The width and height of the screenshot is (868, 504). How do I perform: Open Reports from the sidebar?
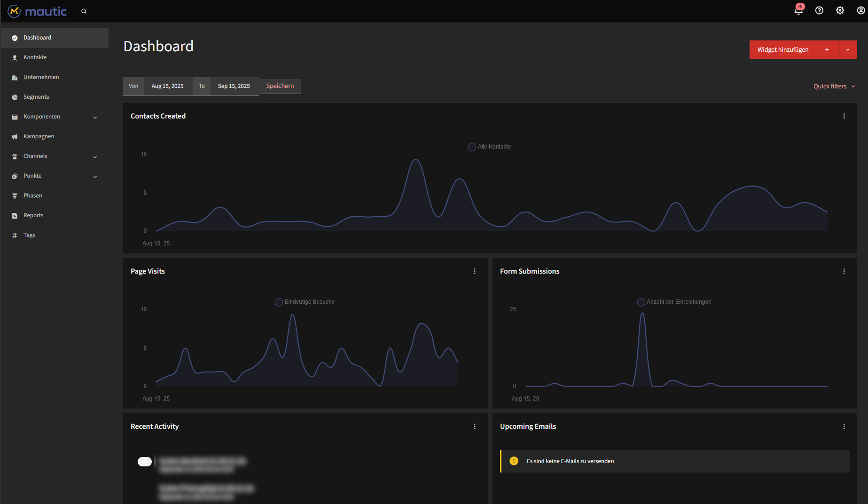[33, 215]
